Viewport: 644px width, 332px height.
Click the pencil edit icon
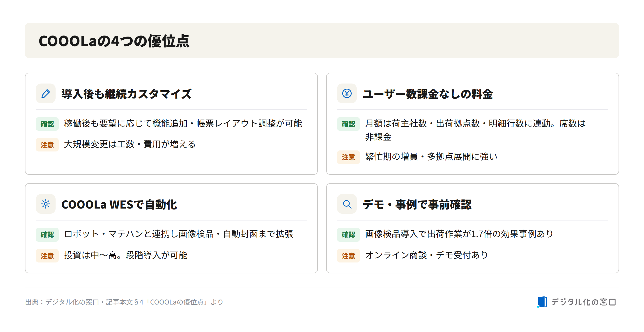tap(46, 94)
